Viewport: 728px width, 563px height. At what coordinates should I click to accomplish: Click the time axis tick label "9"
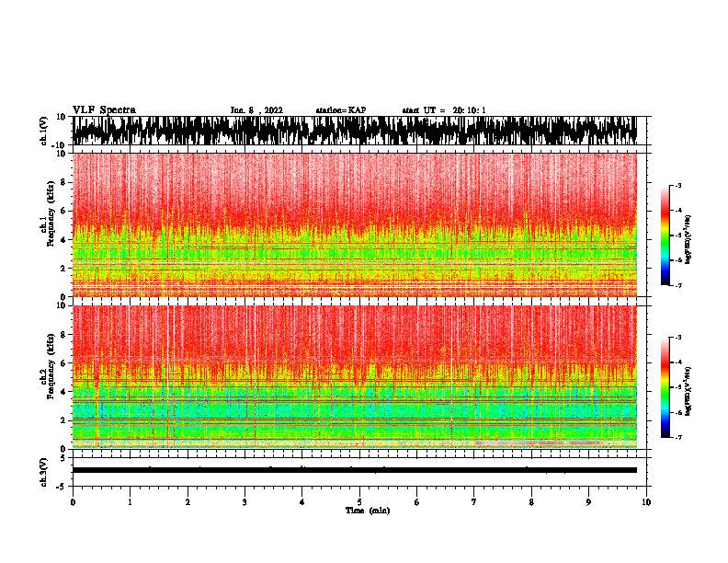(588, 502)
